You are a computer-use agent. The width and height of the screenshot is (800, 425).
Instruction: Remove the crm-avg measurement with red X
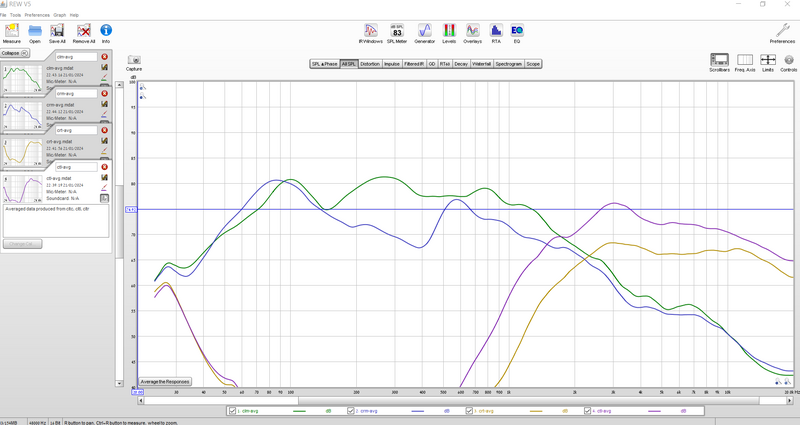105,93
